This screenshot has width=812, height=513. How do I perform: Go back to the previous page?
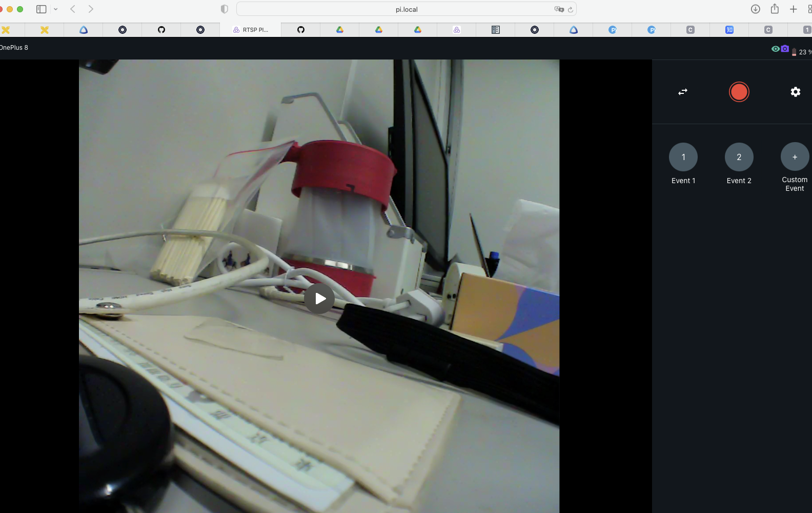point(73,9)
